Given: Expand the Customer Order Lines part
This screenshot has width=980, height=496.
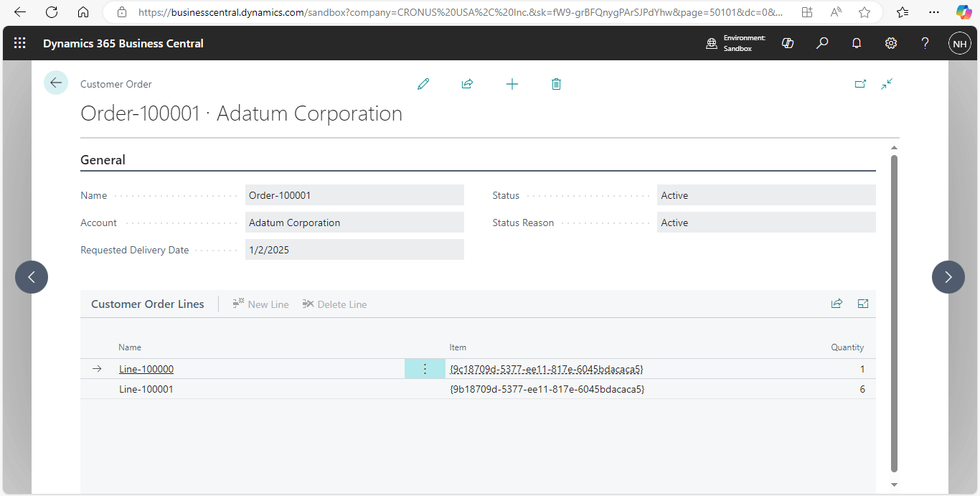Looking at the screenshot, I should (863, 304).
